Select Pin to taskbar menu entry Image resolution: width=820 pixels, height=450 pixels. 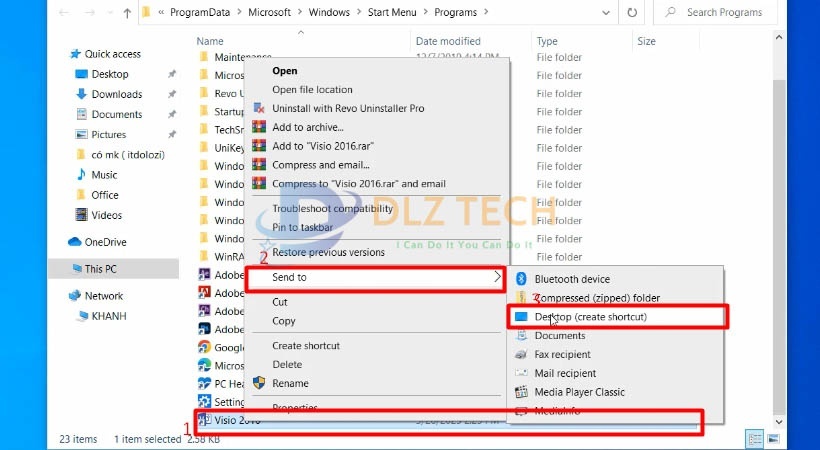tap(302, 227)
